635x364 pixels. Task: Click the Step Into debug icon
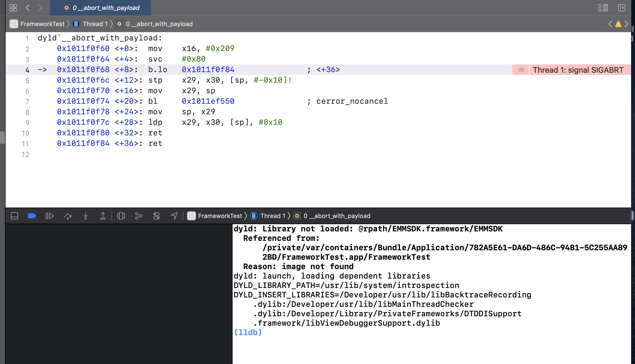[85, 216]
